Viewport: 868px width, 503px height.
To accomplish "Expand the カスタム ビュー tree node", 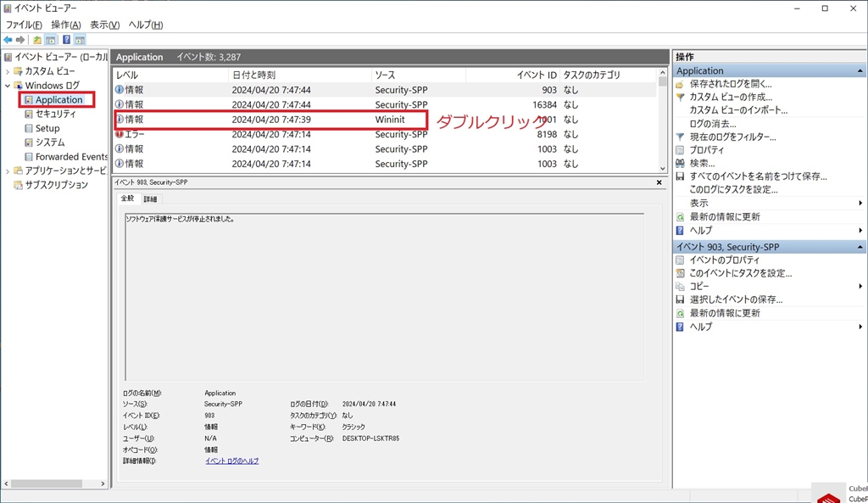I will point(7,71).
